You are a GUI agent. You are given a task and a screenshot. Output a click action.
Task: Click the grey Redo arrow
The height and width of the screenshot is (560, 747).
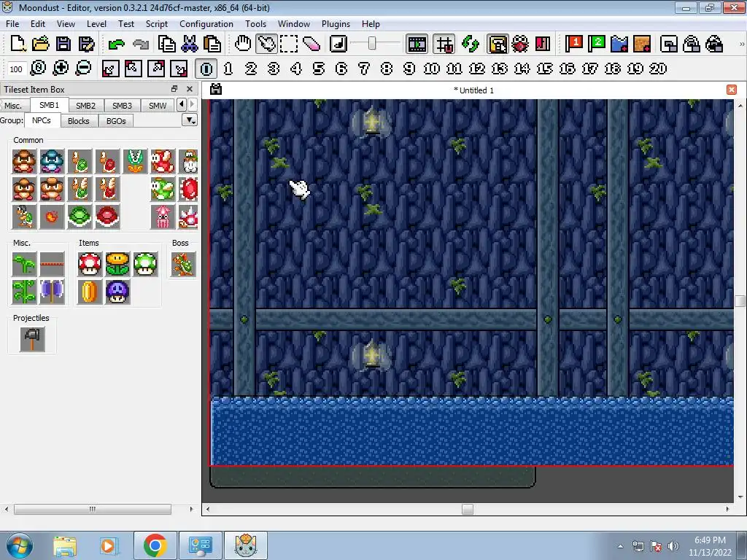[x=141, y=44]
